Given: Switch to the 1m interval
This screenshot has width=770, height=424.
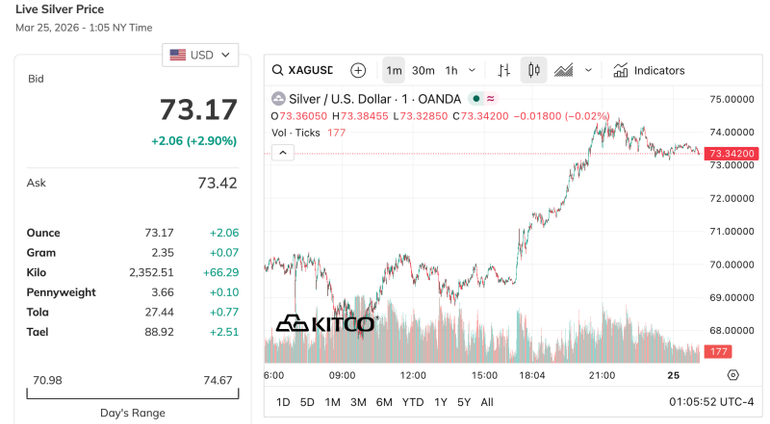Looking at the screenshot, I should click(394, 70).
